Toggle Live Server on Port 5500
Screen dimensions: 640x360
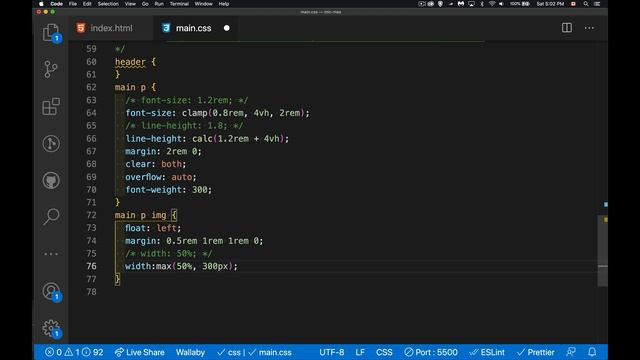(431, 352)
